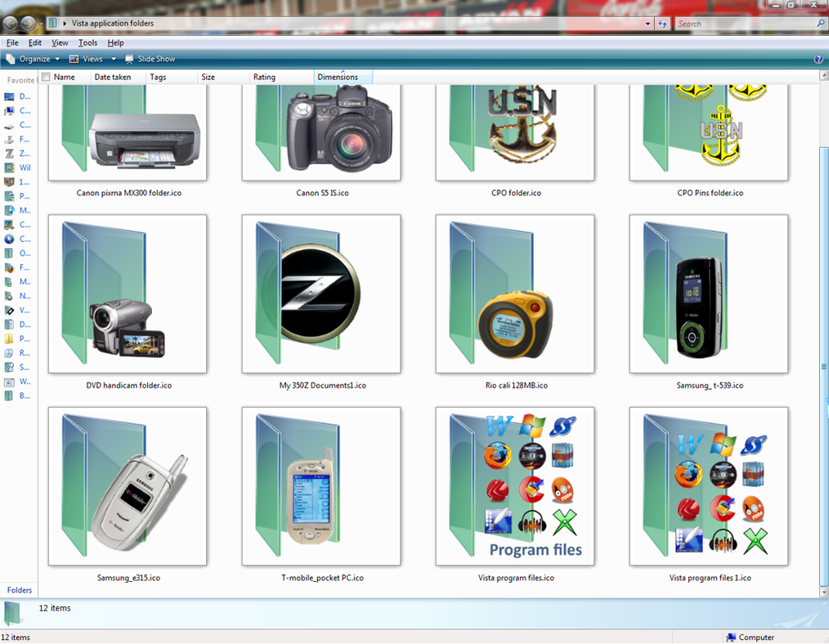Select the Samsung t-539 phone icon

[709, 294]
